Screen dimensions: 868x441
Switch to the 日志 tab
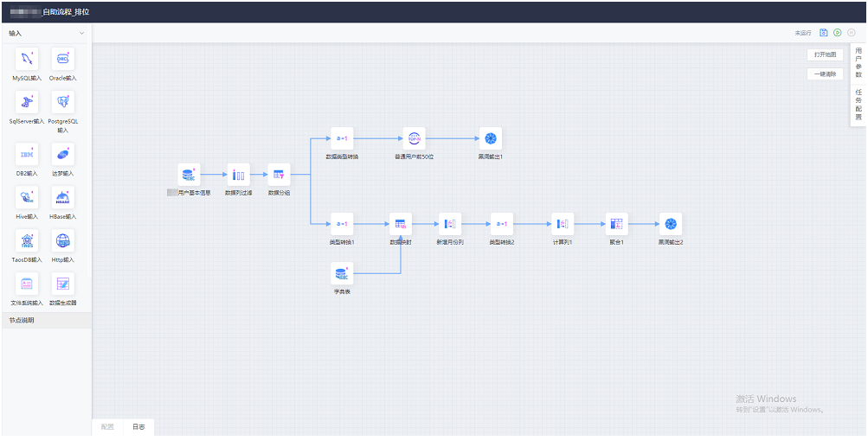tap(138, 427)
